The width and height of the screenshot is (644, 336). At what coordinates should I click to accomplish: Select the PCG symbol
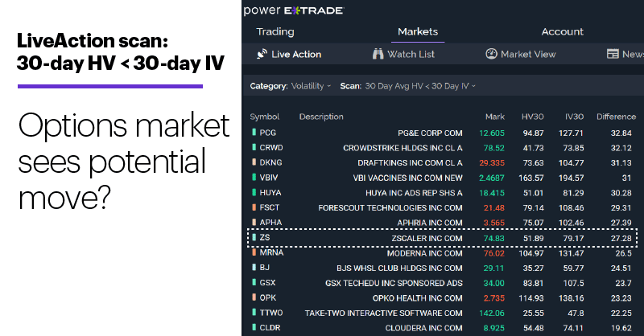(x=267, y=133)
